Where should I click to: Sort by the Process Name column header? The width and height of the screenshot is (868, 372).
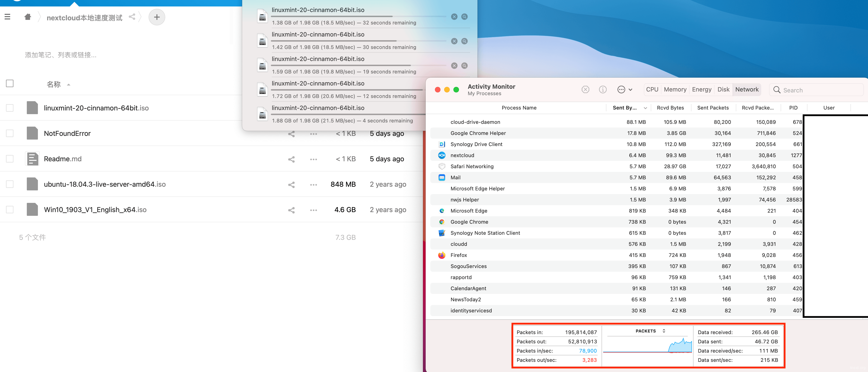(x=519, y=108)
